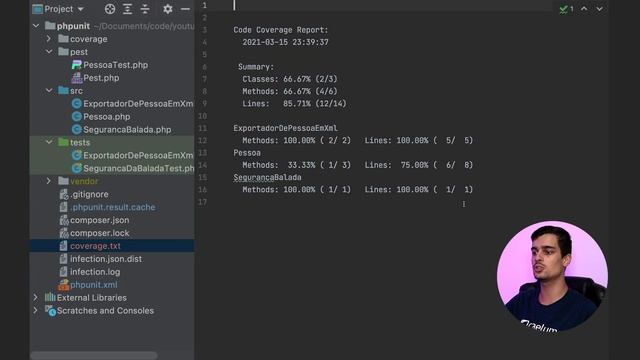Click the src folder icon

(63, 90)
